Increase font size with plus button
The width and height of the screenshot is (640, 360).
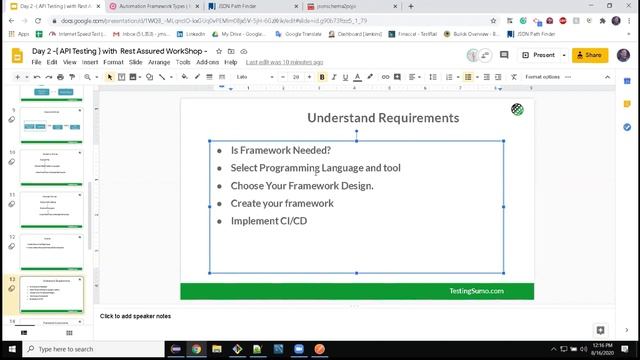[x=309, y=77]
